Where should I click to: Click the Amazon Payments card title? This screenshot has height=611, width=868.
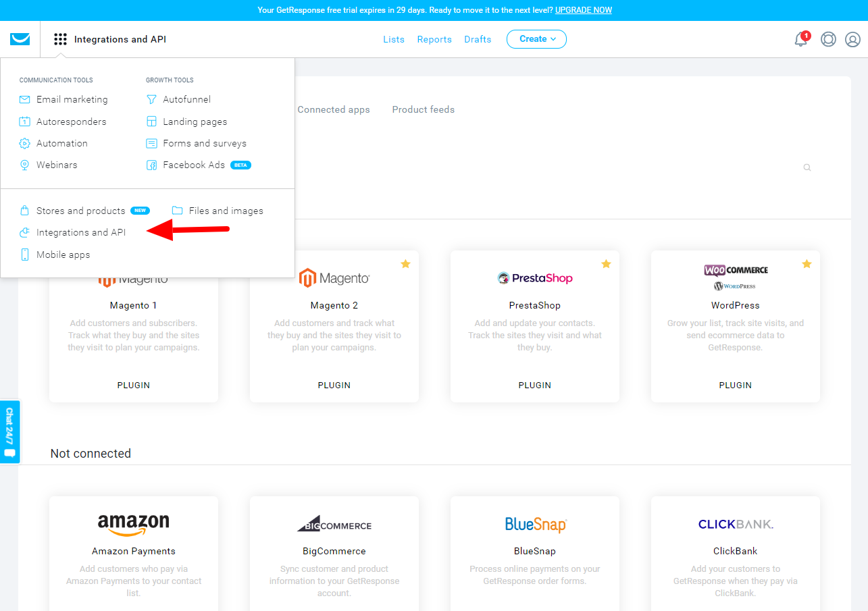pyautogui.click(x=134, y=551)
